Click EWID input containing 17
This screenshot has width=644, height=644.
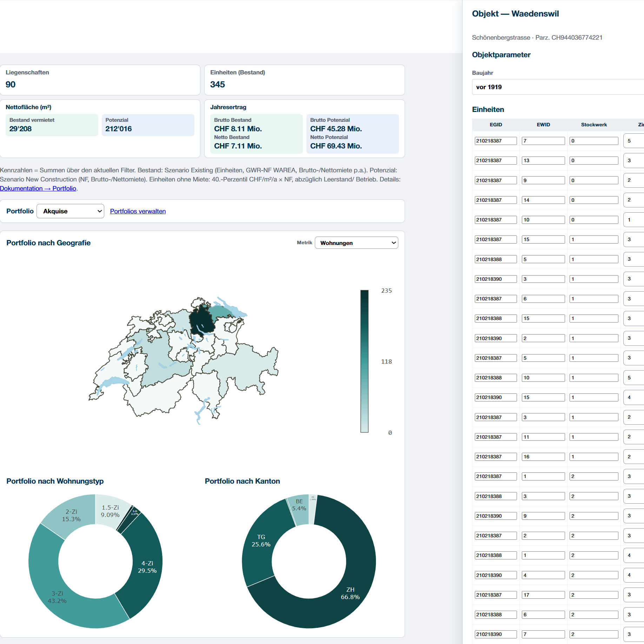click(543, 595)
